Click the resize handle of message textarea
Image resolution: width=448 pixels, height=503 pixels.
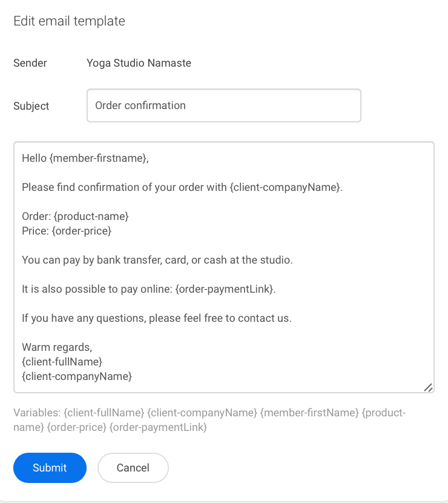429,387
